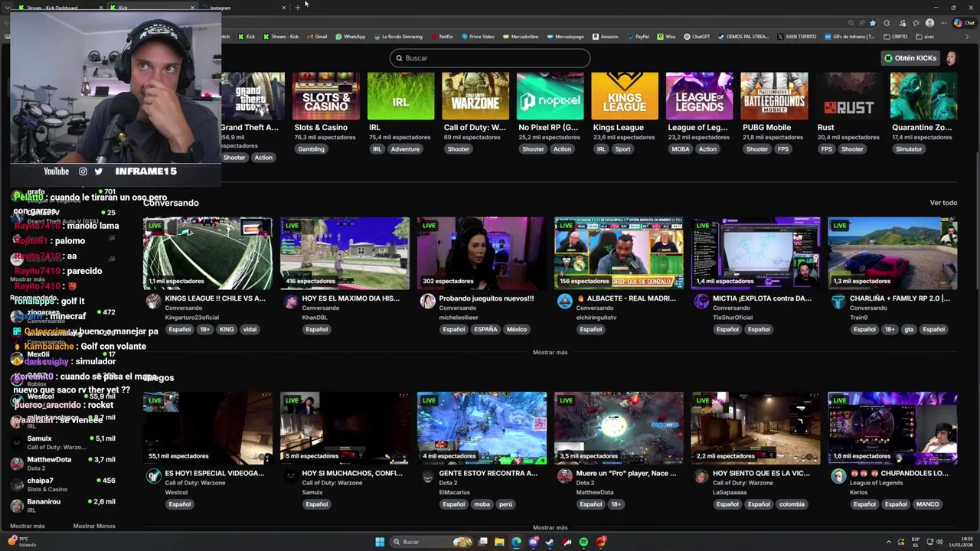Click the TioShurOficial channel avatar
This screenshot has width=980, height=551.
(x=701, y=302)
